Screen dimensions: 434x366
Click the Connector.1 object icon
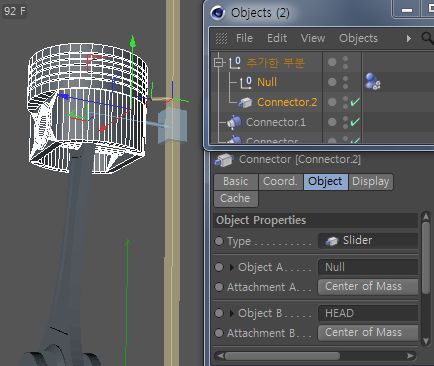[x=235, y=122]
